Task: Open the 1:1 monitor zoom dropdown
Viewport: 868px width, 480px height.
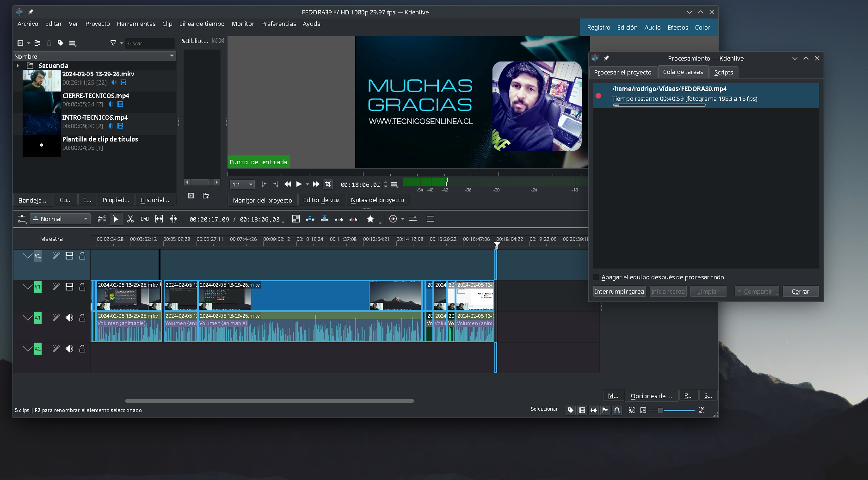Action: coord(242,185)
